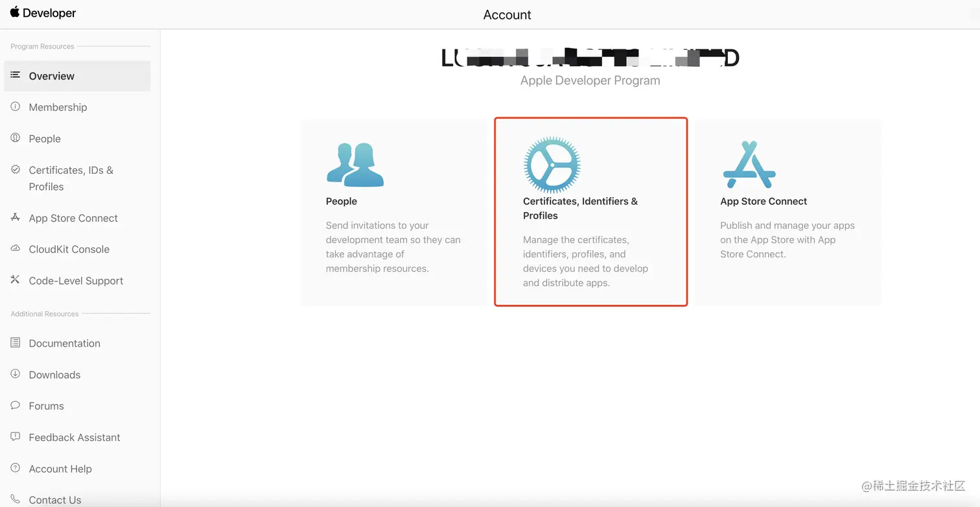Click the Forums speech bubble icon
The image size is (980, 507).
[16, 405]
